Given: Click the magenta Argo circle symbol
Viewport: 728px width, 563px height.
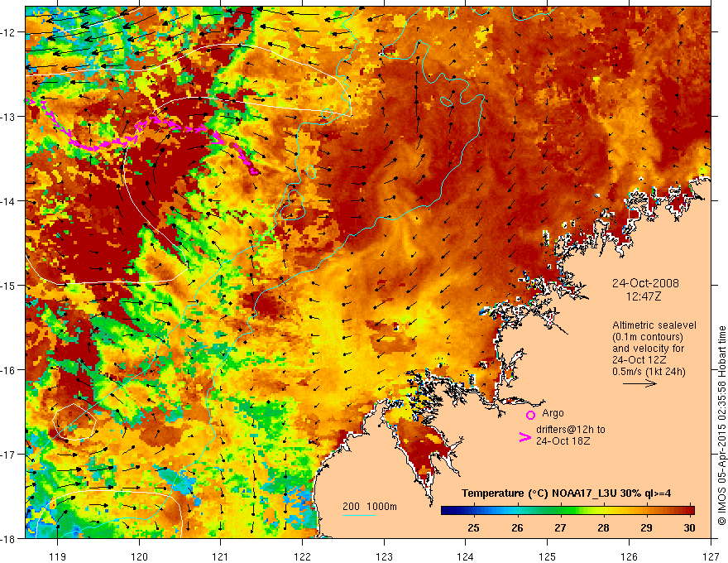Looking at the screenshot, I should (530, 416).
